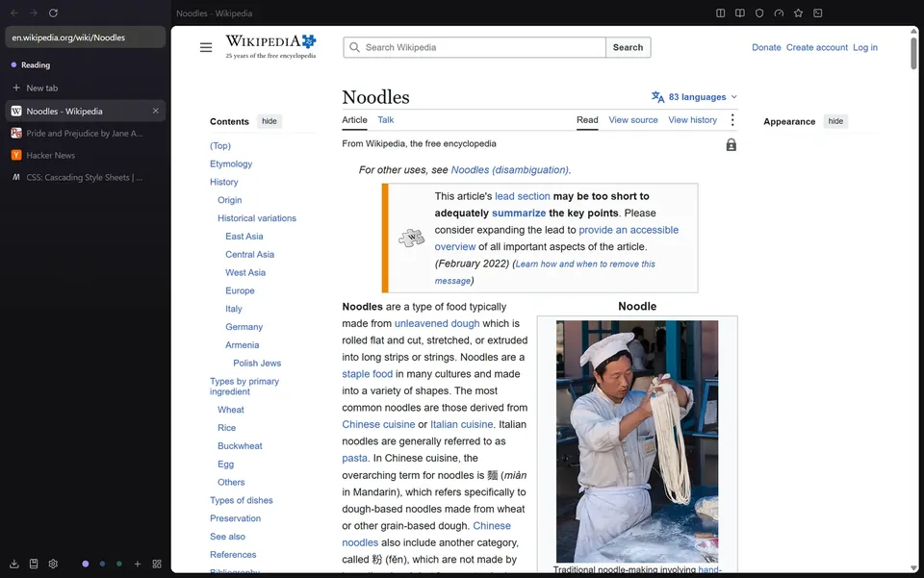Click the speedometer gauge icon
The image size is (924, 578).
coord(779,13)
